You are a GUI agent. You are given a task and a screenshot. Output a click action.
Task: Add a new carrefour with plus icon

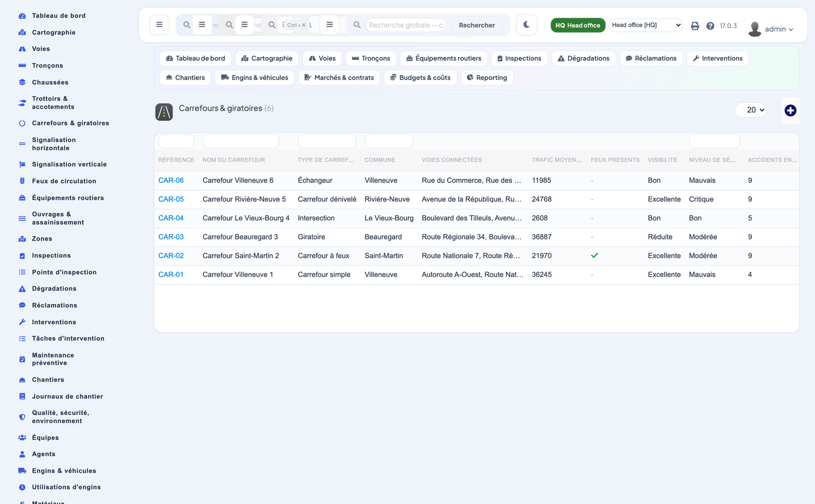point(790,110)
